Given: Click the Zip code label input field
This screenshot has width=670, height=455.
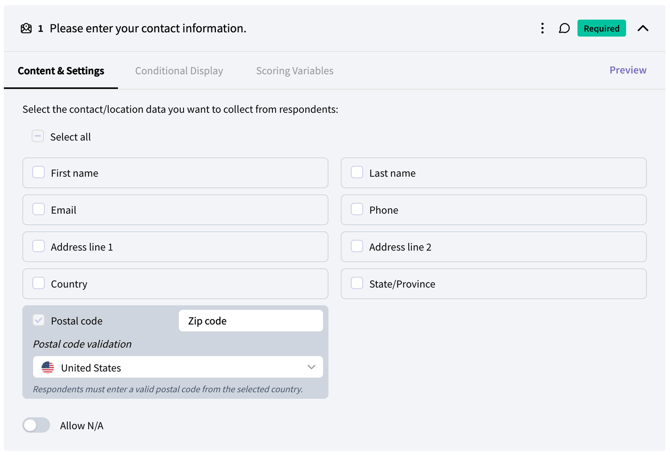Looking at the screenshot, I should point(250,321).
